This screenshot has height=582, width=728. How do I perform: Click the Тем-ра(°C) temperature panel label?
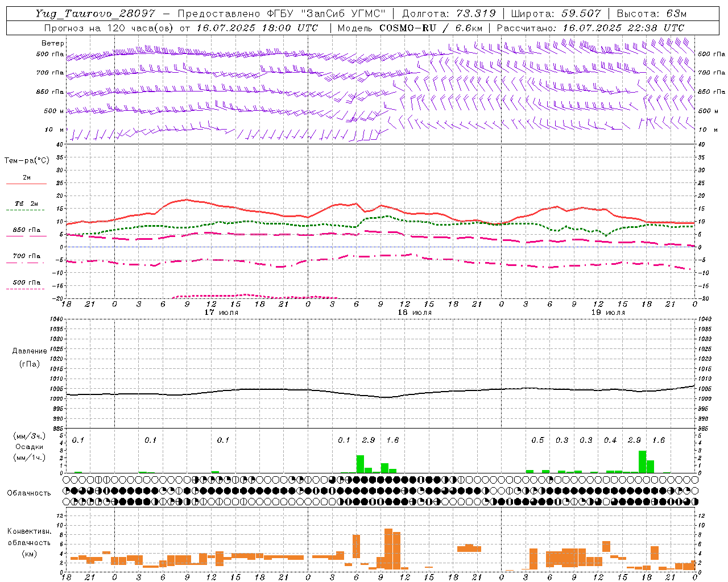coord(27,161)
